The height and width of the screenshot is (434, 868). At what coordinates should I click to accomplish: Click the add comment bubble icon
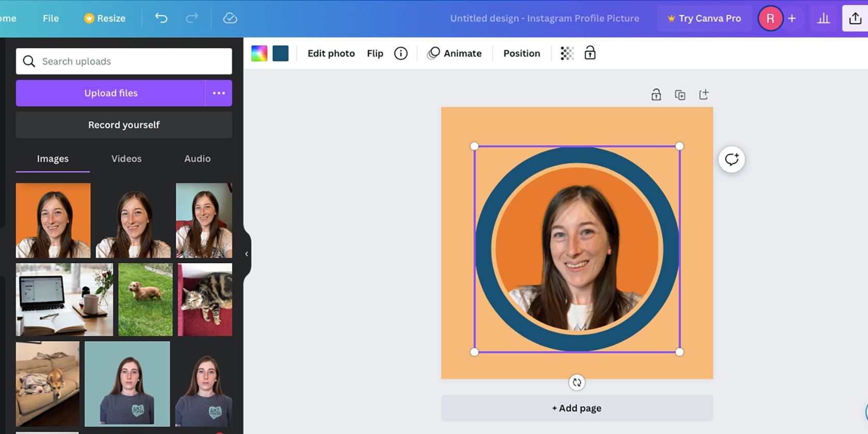point(732,160)
